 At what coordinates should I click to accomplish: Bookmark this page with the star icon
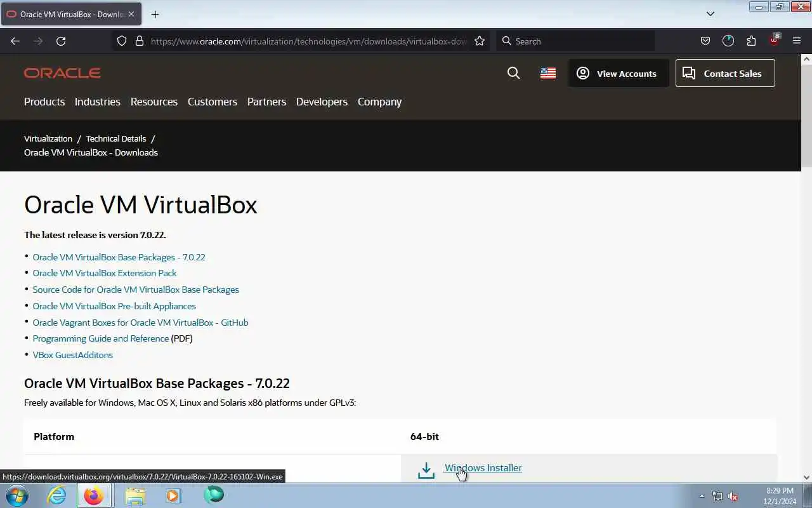[x=480, y=41]
